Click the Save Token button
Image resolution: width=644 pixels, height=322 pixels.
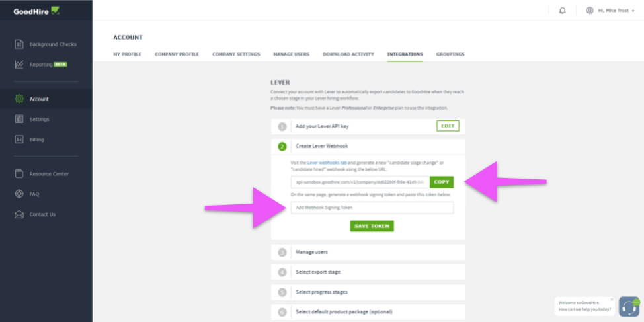372,226
